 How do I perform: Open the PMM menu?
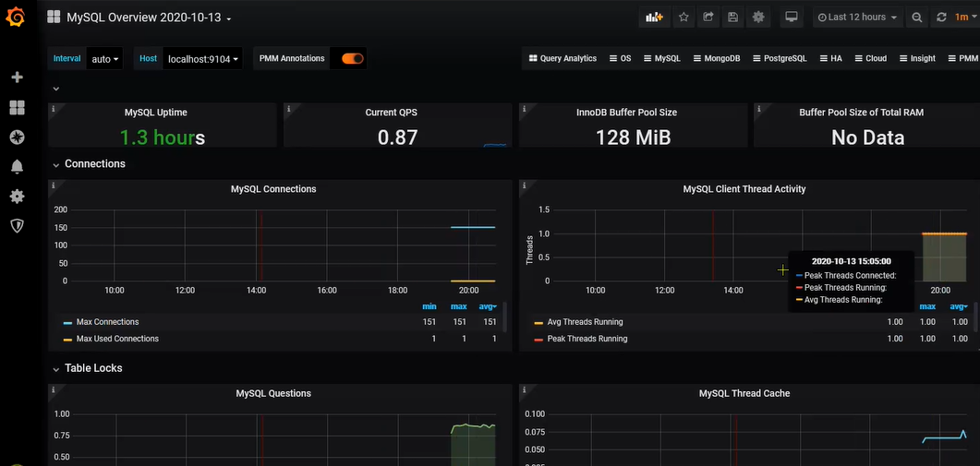962,58
